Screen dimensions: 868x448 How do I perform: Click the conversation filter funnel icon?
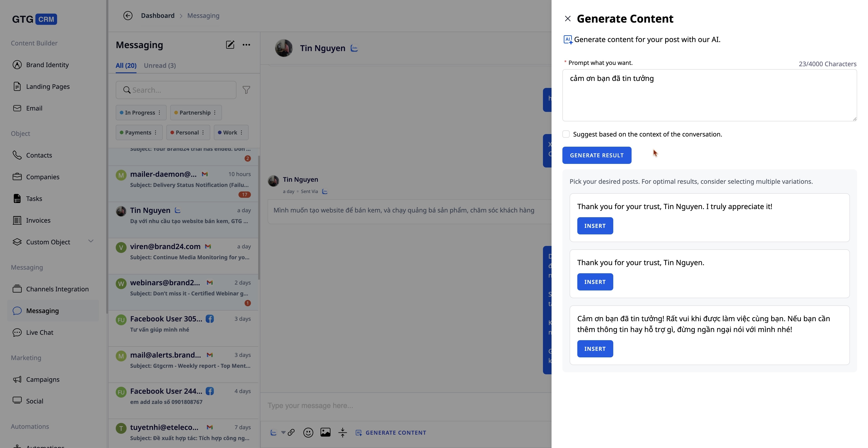(246, 90)
